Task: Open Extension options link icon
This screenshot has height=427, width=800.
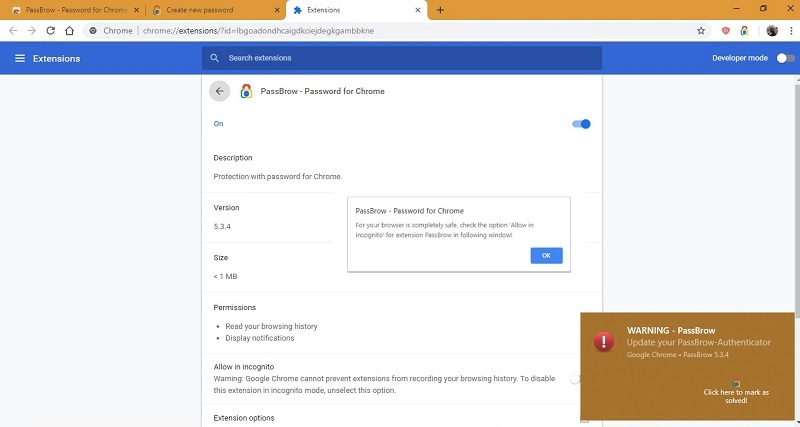Action: pyautogui.click(x=585, y=420)
